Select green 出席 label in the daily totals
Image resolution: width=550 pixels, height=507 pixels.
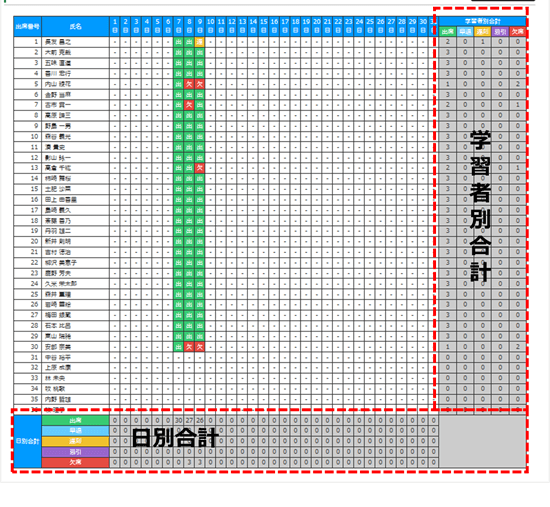pos(75,420)
